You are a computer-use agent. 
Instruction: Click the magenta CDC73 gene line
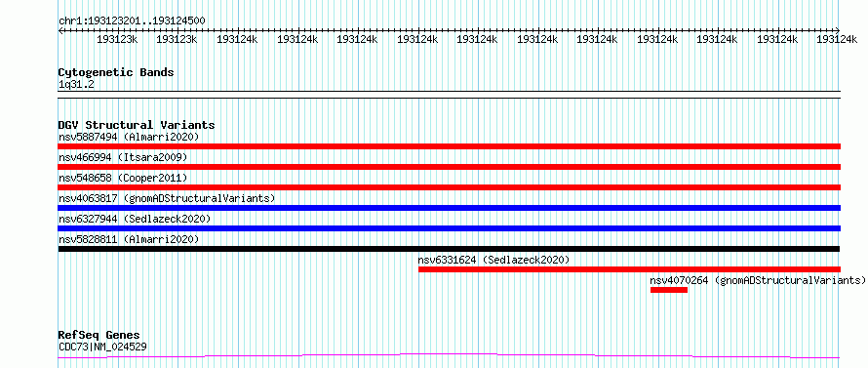(x=450, y=355)
